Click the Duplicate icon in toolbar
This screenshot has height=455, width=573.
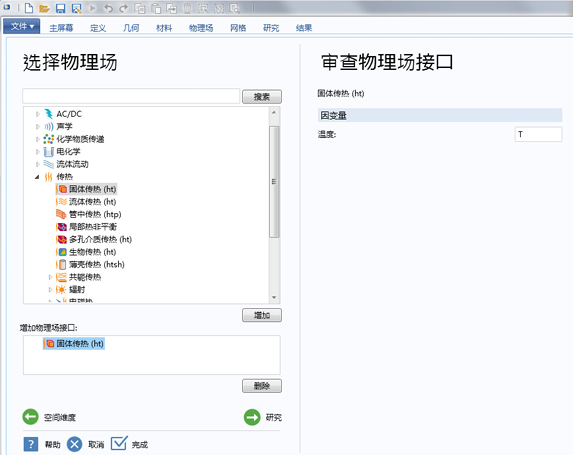[x=171, y=8]
